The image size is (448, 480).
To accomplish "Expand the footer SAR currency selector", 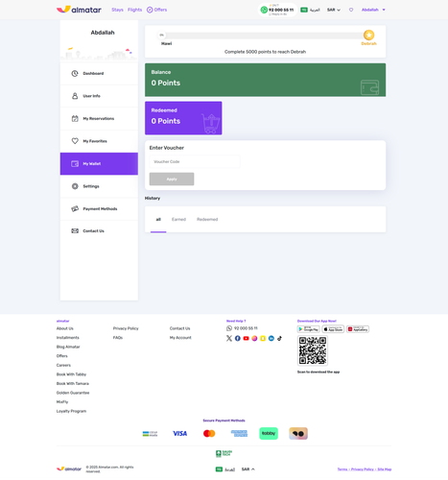I will [x=248, y=469].
